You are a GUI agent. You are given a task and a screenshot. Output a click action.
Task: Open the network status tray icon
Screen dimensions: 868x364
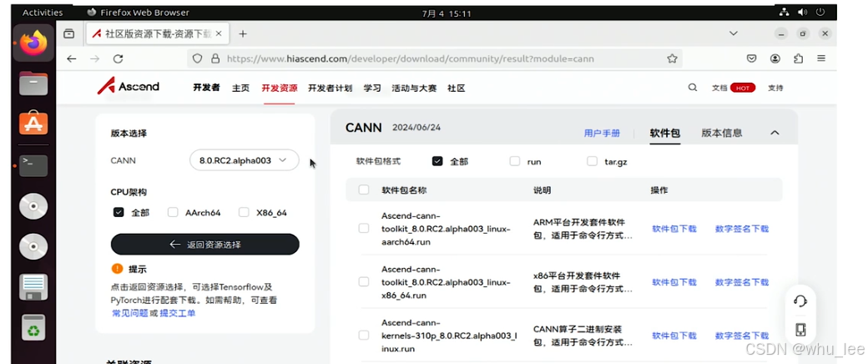(x=784, y=13)
